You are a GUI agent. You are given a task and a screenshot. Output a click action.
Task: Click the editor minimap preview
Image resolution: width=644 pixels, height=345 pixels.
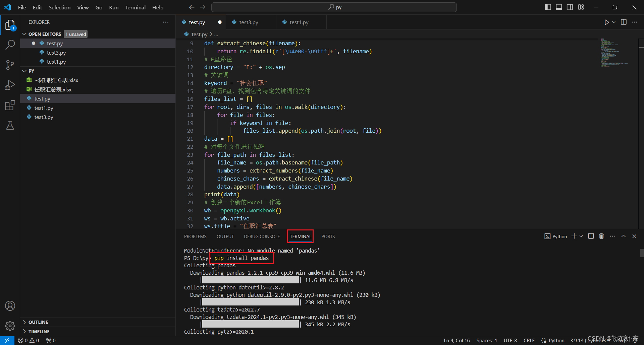point(614,53)
